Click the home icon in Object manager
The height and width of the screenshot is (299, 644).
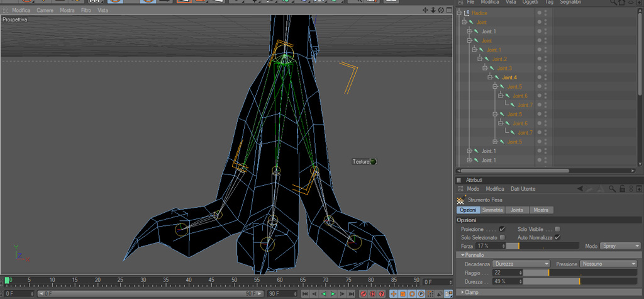pyautogui.click(x=622, y=3)
